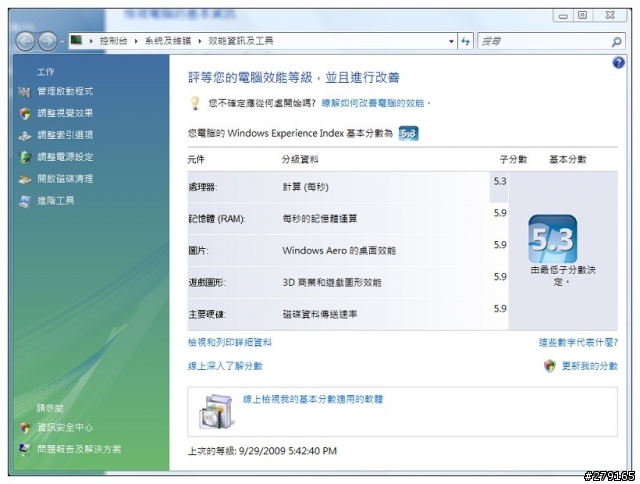
Task: Minimize the window
Action: [563, 16]
